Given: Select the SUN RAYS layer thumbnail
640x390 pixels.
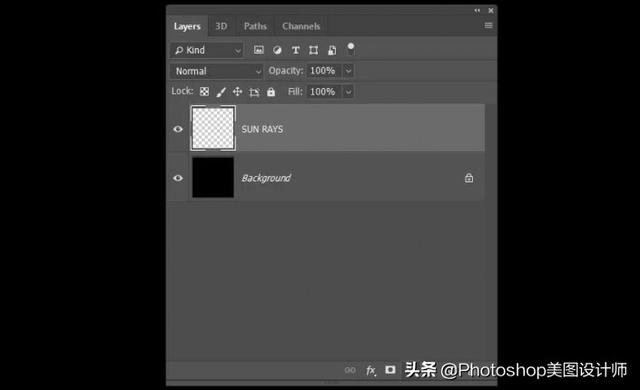Looking at the screenshot, I should pyautogui.click(x=213, y=129).
